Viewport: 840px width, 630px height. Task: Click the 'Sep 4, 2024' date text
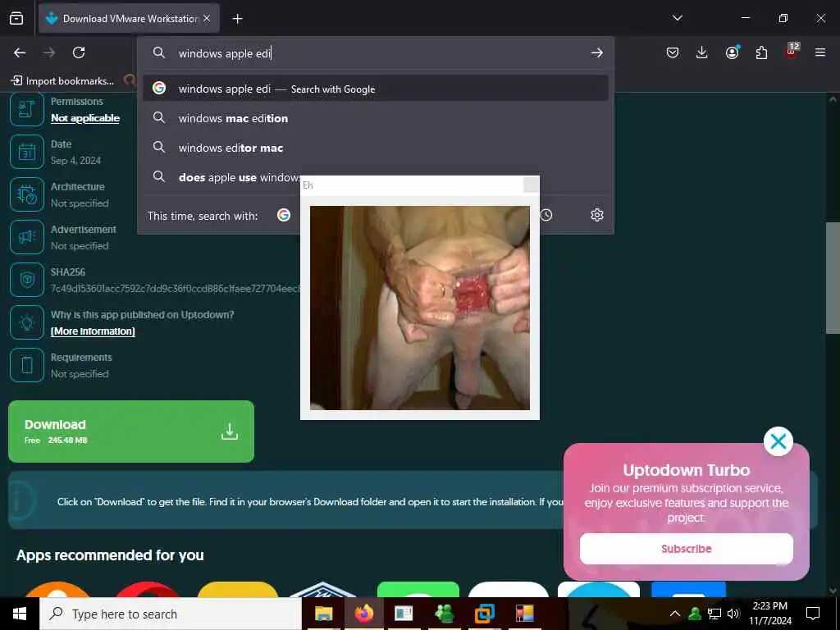[75, 161]
